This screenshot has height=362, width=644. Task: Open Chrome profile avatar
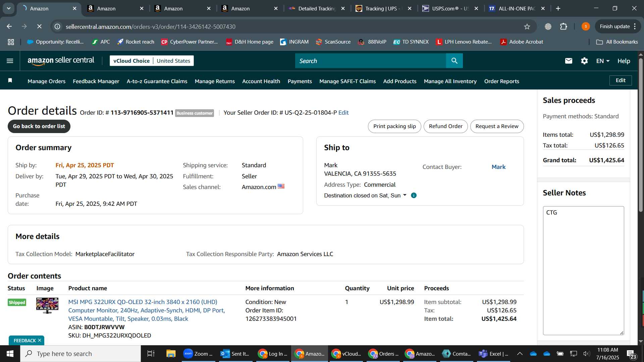point(586,26)
